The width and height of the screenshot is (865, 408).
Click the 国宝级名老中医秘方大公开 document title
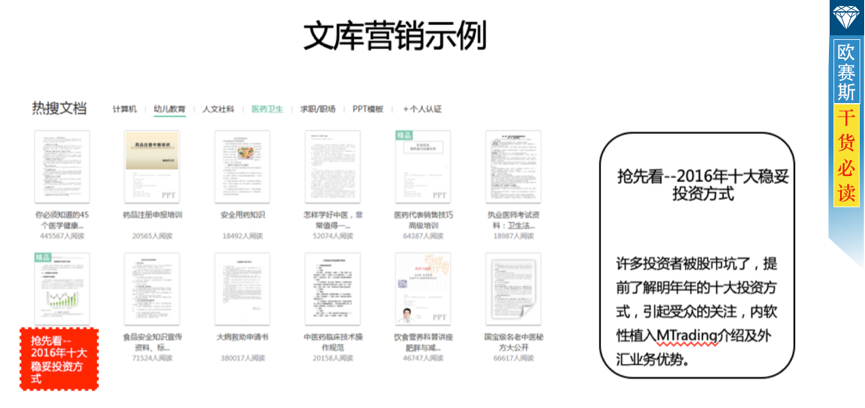point(513,342)
